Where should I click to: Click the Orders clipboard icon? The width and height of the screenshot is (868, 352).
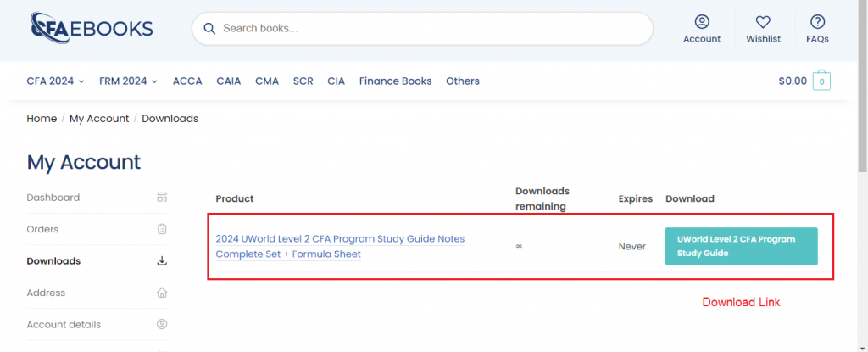pyautogui.click(x=162, y=229)
